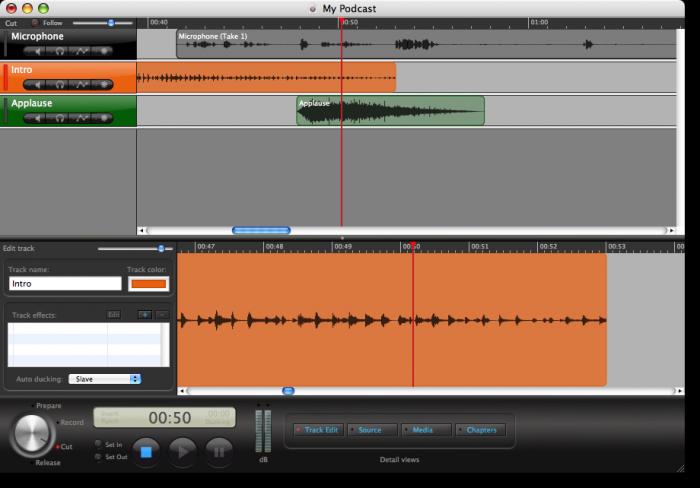Image resolution: width=700 pixels, height=488 pixels.
Task: Stop playback with the blue stop button
Action: [146, 452]
